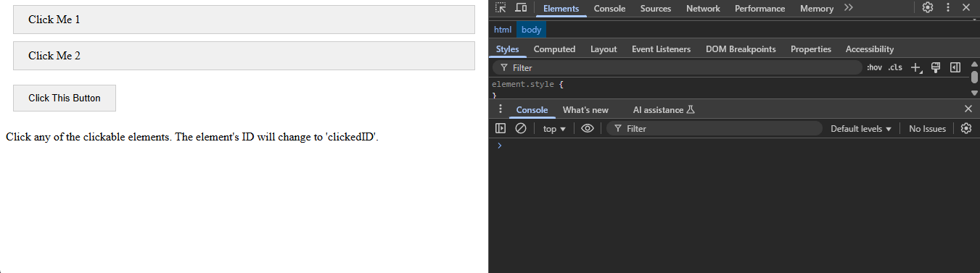The image size is (980, 273).
Task: Close the DevTools panel
Action: coord(966,8)
